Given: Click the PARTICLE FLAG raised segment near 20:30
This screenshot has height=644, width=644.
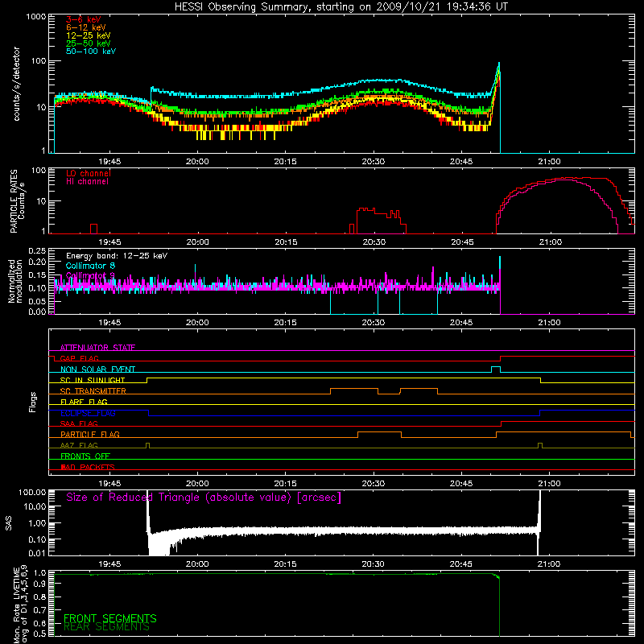Looking at the screenshot, I should point(379,432).
